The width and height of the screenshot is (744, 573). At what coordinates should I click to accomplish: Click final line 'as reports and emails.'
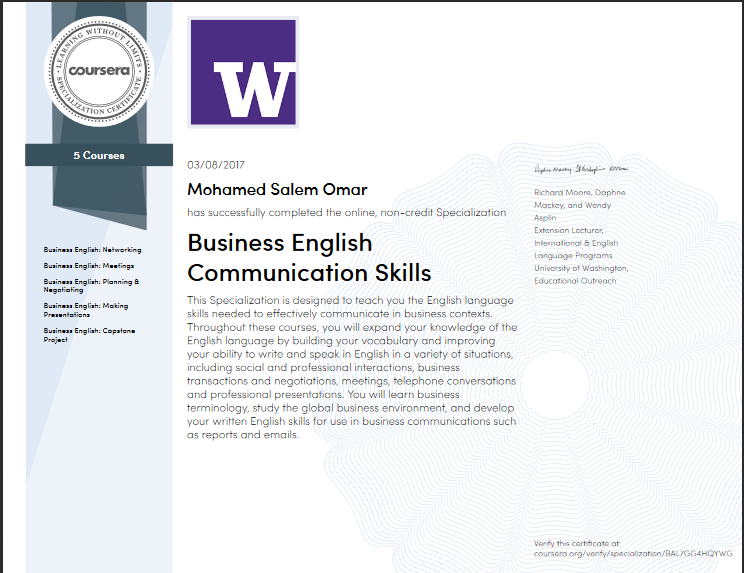pyautogui.click(x=243, y=434)
